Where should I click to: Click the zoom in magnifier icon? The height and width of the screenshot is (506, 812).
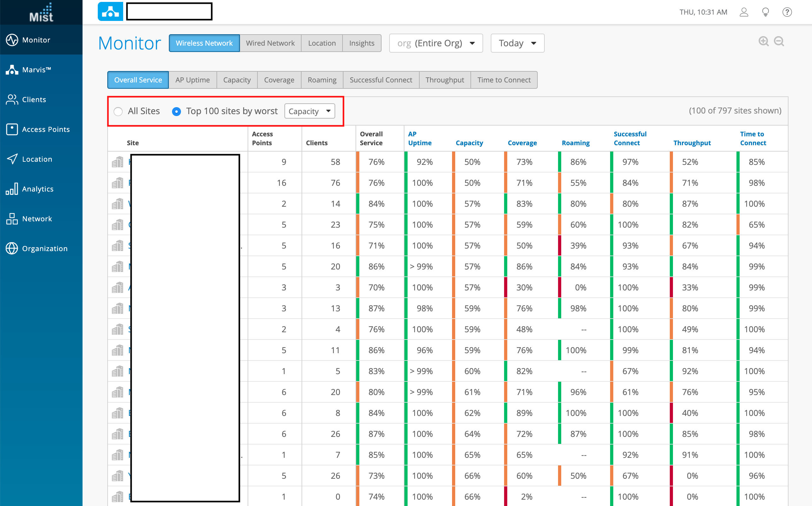point(763,42)
